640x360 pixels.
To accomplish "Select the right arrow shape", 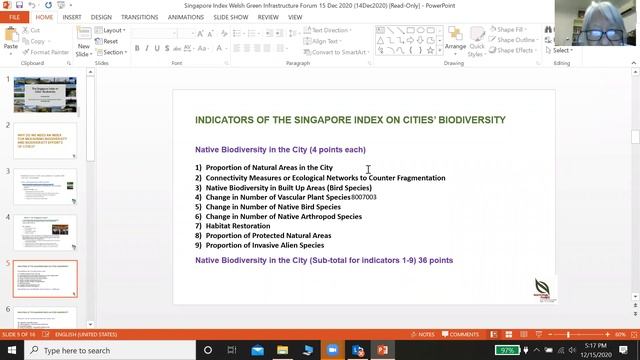I will 410,40.
